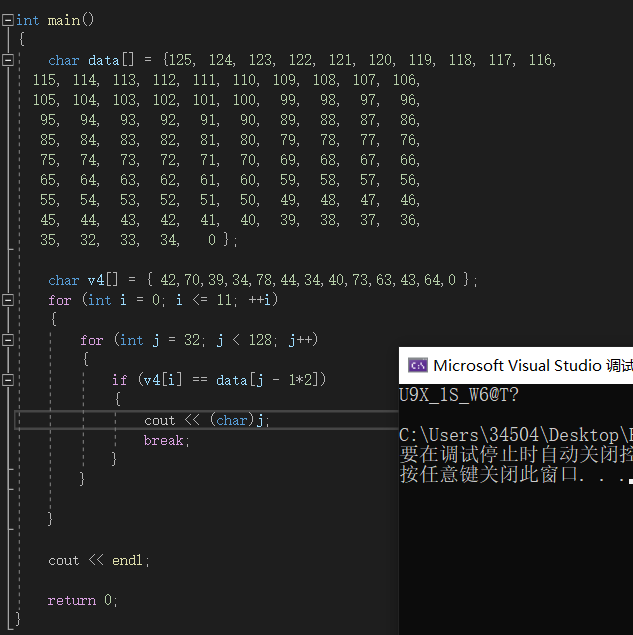Collapse the if (v4[i] == data...) block
633x635 pixels.
[8, 380]
